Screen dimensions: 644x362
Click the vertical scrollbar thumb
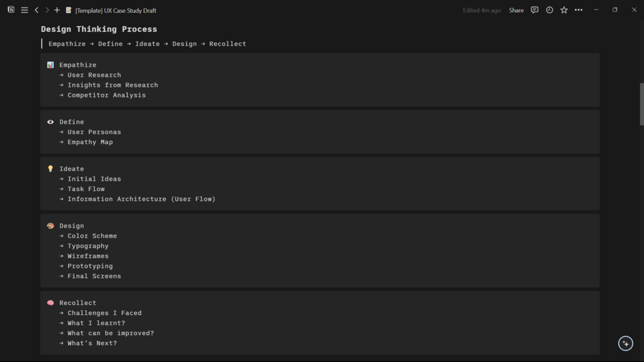pos(641,104)
